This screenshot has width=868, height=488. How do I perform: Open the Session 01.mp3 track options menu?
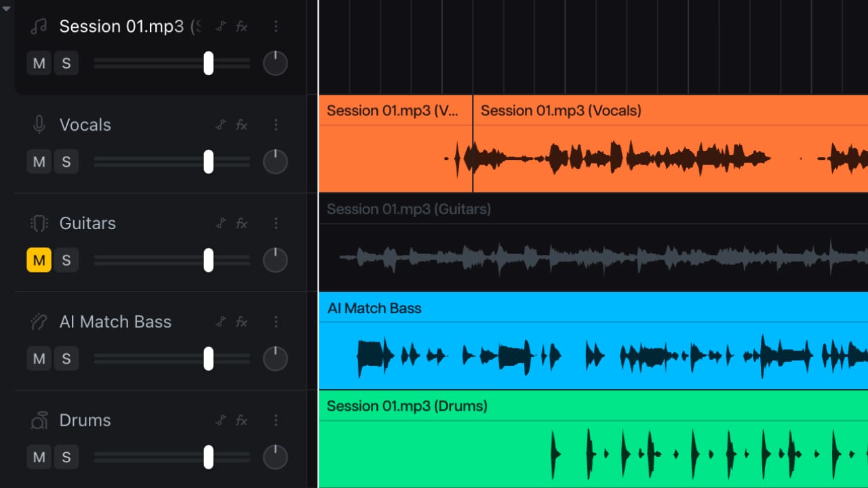[276, 26]
